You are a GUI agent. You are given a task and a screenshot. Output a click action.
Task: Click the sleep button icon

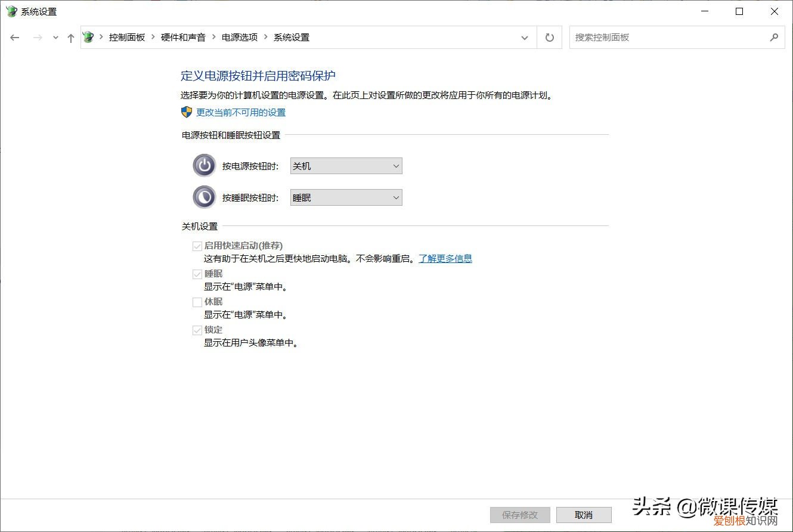(205, 197)
